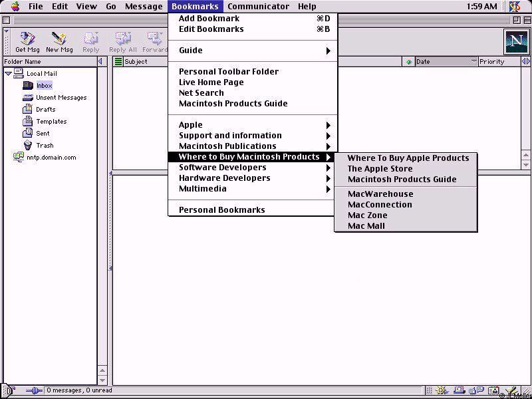The width and height of the screenshot is (532, 399).
Task: Sort messages by Priority column
Action: point(499,61)
